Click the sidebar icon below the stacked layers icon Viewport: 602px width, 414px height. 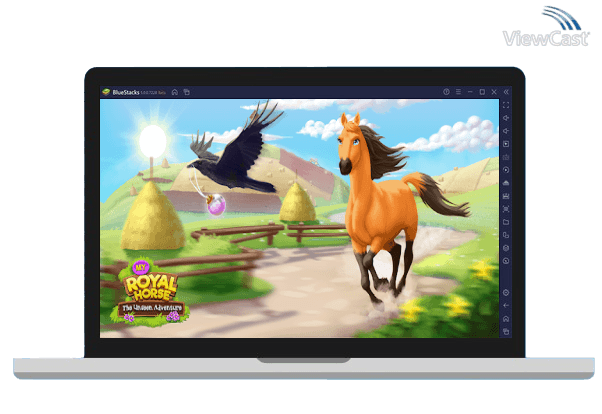coord(506,261)
